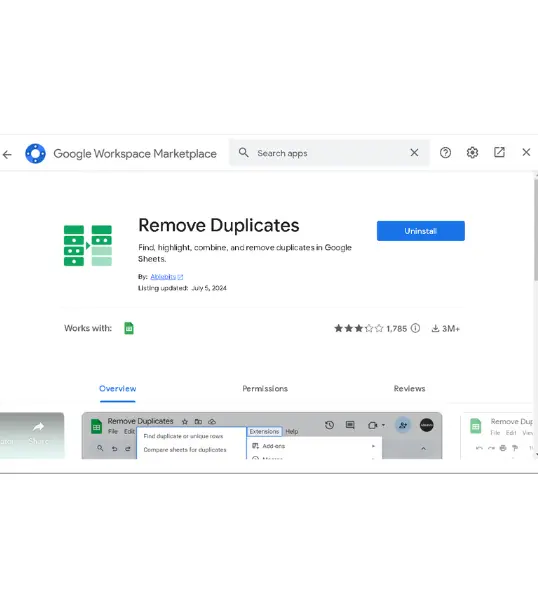Switch to the Overview tab
The image size is (538, 600).
pos(117,389)
